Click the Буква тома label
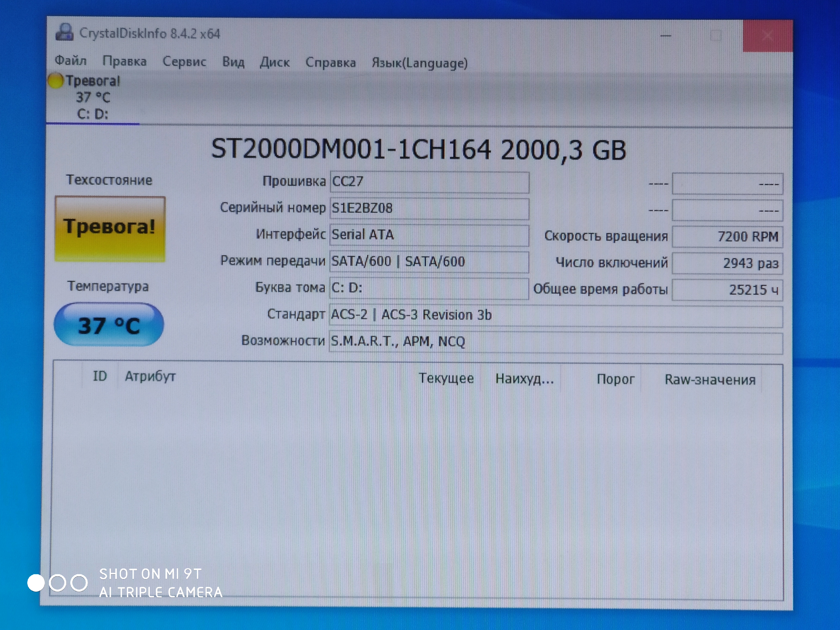840x630 pixels. point(290,287)
